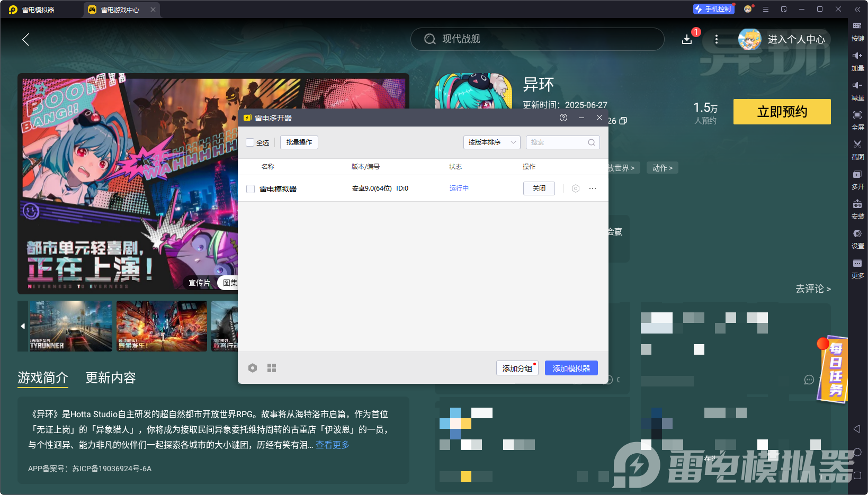The image size is (868, 495).
Task: Click the install APK (安装) icon
Action: coord(857,204)
